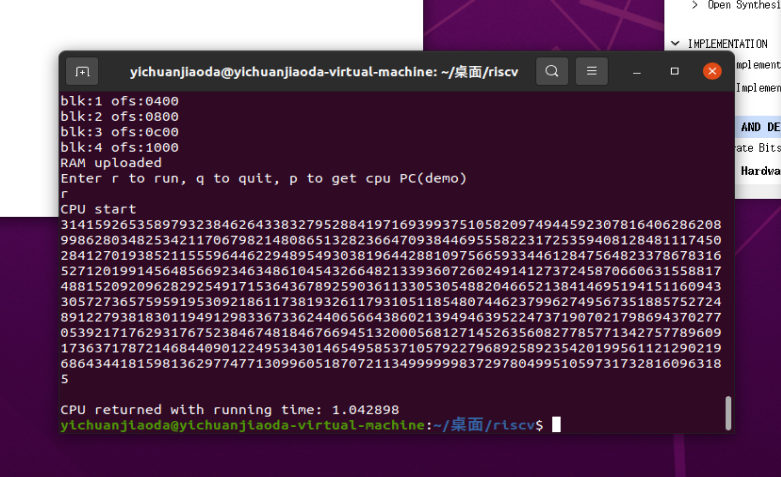The image size is (781, 477).
Task: Click the 'Enter r to run' prompt line
Action: point(263,178)
